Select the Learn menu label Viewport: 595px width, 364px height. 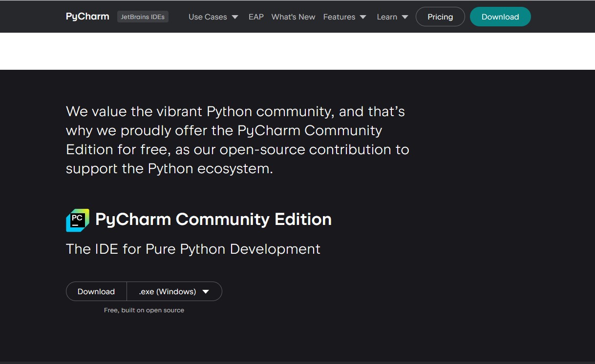coord(387,17)
